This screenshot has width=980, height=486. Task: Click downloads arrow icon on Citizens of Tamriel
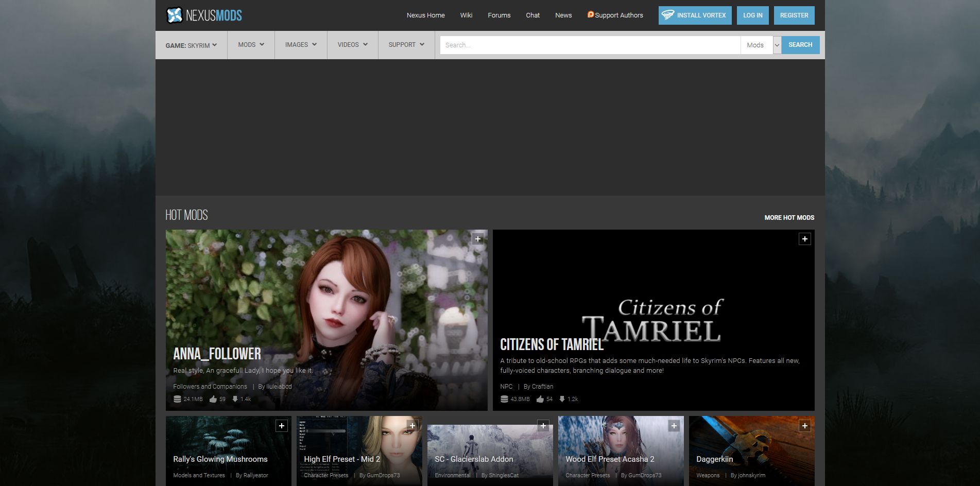point(562,399)
